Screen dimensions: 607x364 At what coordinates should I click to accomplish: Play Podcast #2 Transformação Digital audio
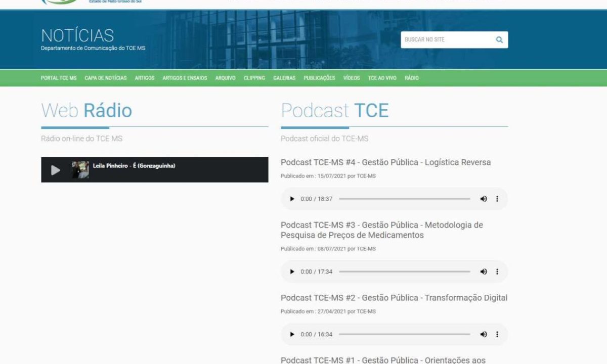(x=292, y=335)
